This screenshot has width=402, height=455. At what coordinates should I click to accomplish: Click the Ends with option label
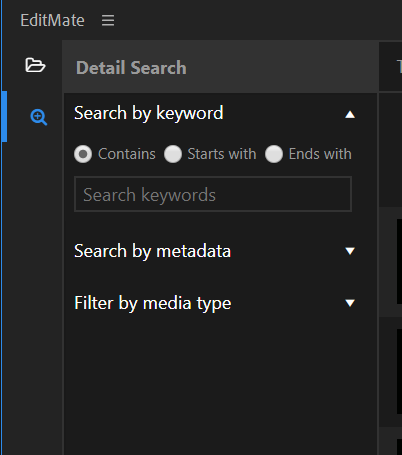[x=320, y=154]
